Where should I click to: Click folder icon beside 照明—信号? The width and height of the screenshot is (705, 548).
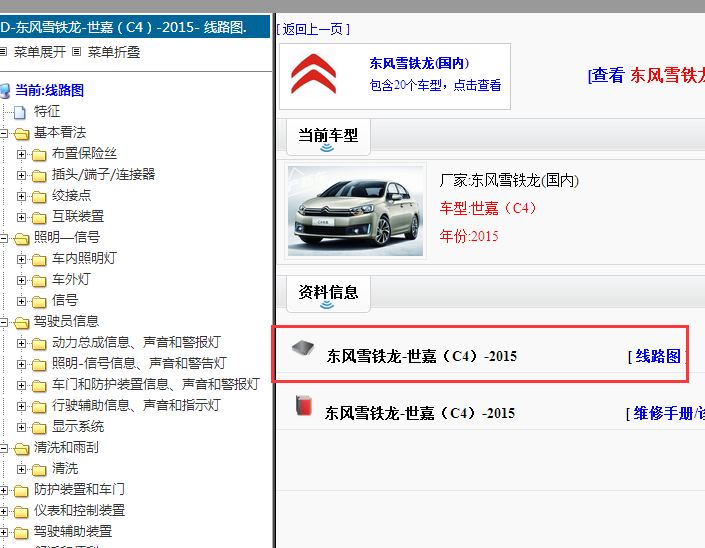click(x=22, y=238)
